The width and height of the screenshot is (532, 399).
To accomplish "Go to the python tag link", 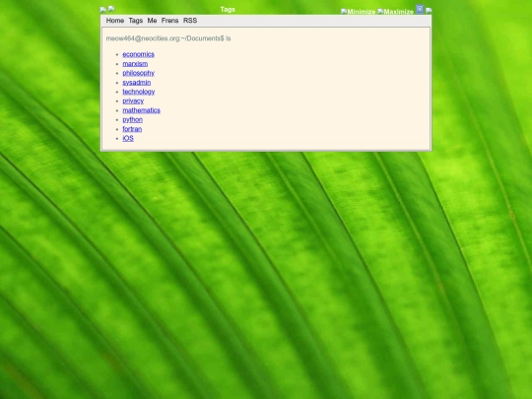I will (x=132, y=120).
